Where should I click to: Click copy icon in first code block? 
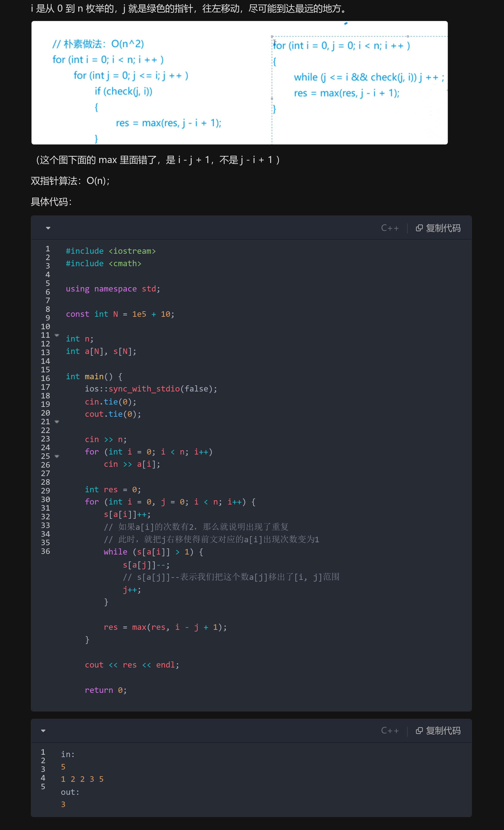point(419,228)
